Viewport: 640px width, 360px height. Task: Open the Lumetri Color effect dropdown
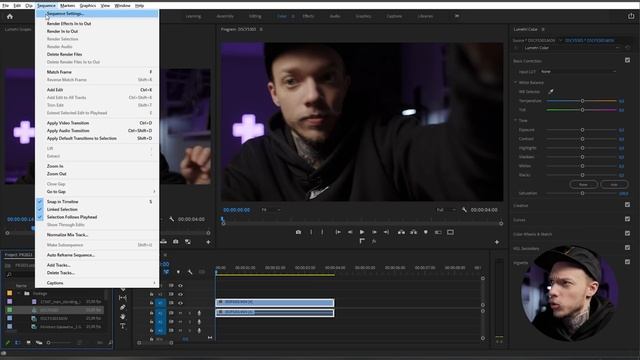(571, 48)
